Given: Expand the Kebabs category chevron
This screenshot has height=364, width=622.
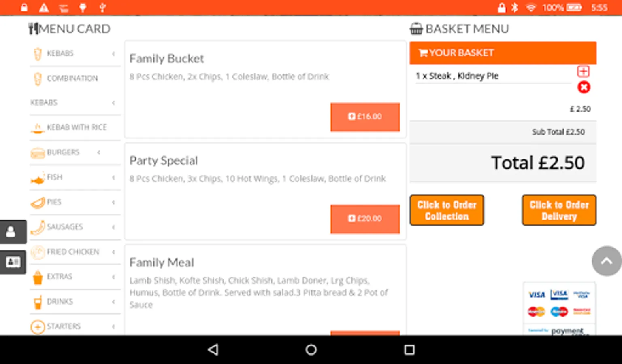Looking at the screenshot, I should [x=113, y=53].
